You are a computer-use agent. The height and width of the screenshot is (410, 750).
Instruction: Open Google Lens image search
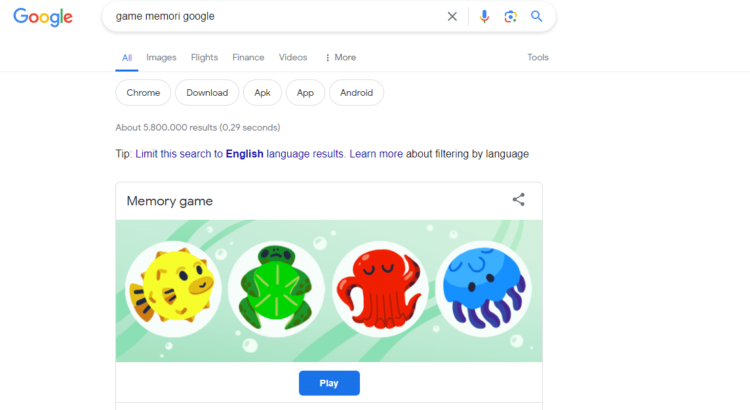click(x=510, y=16)
